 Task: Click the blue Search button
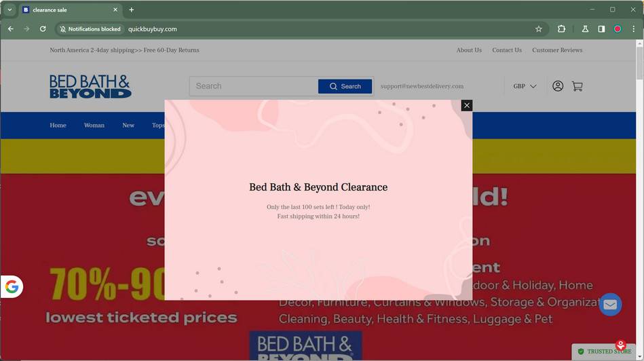click(x=345, y=86)
